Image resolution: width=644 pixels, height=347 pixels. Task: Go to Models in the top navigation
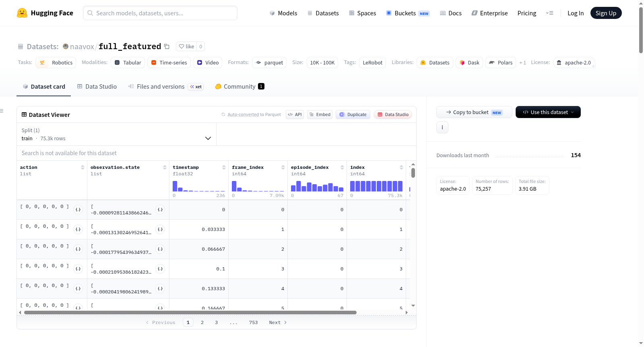click(x=283, y=13)
